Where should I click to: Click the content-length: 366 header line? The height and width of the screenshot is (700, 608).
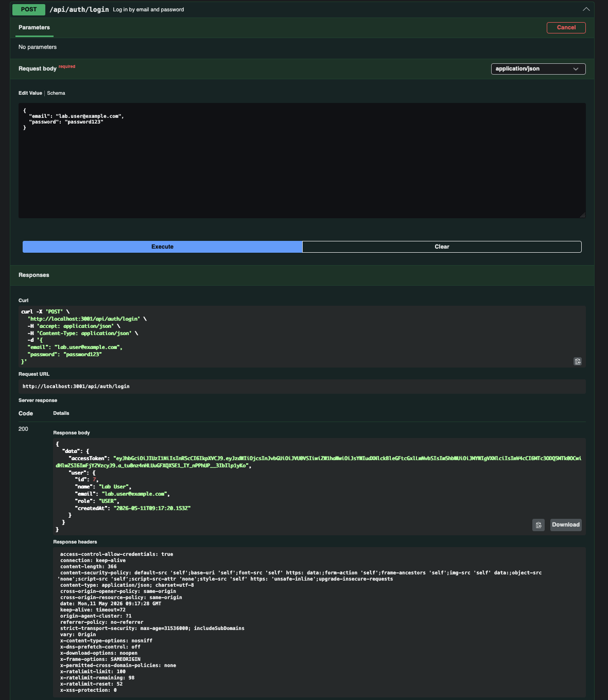[x=89, y=567]
